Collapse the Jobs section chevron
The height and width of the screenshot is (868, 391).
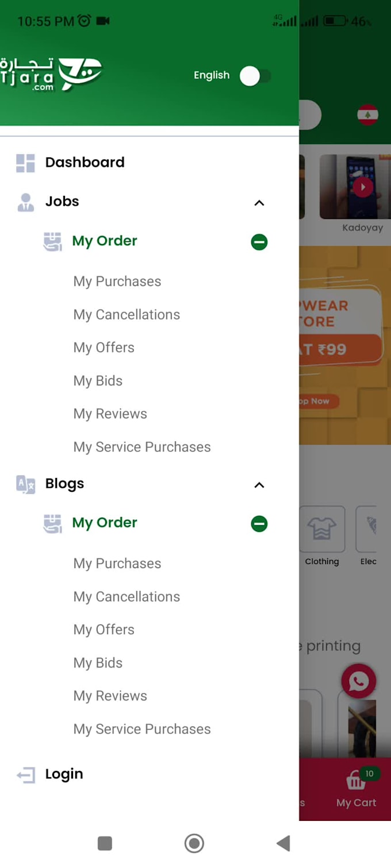click(x=259, y=203)
